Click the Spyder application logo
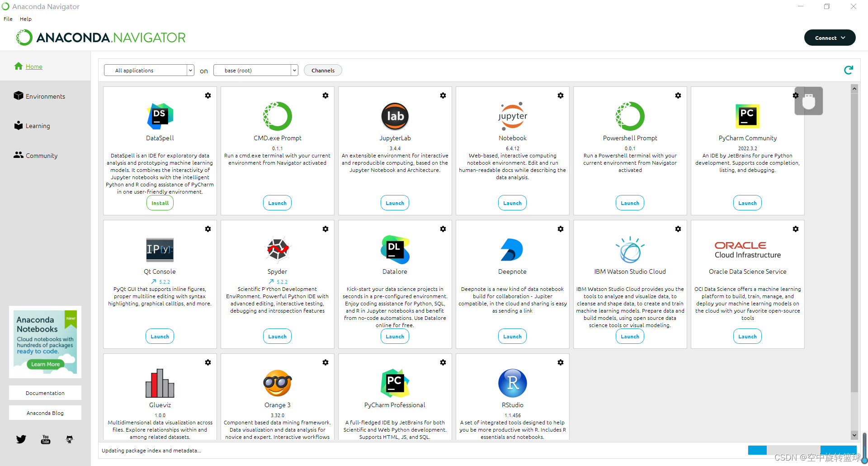The height and width of the screenshot is (466, 868). point(278,249)
